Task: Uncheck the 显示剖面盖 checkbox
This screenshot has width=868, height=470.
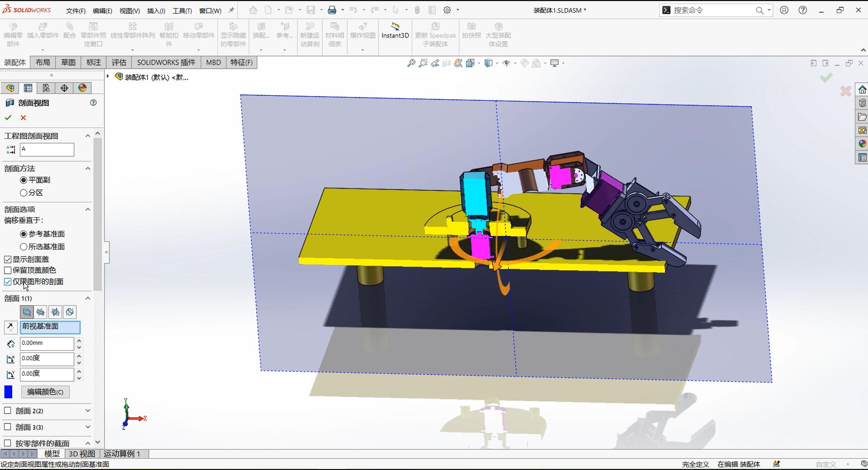Action: click(x=8, y=259)
